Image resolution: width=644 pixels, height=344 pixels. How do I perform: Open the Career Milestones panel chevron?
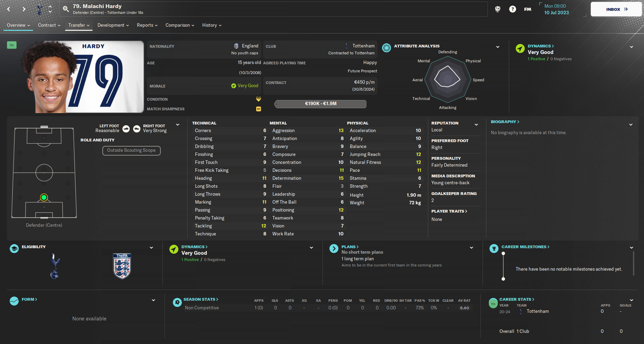(631, 247)
